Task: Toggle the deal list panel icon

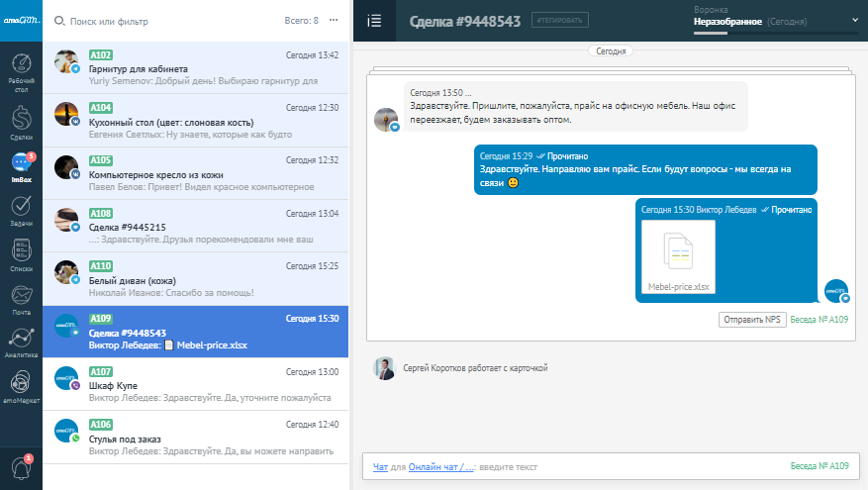Action: (x=374, y=20)
